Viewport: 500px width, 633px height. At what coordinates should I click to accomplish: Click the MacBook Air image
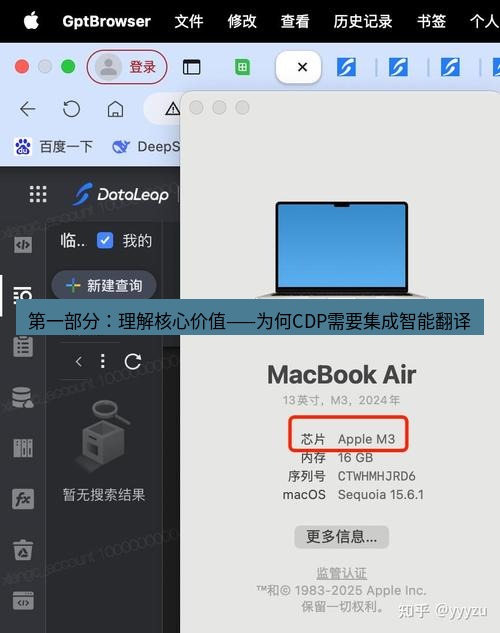[341, 250]
